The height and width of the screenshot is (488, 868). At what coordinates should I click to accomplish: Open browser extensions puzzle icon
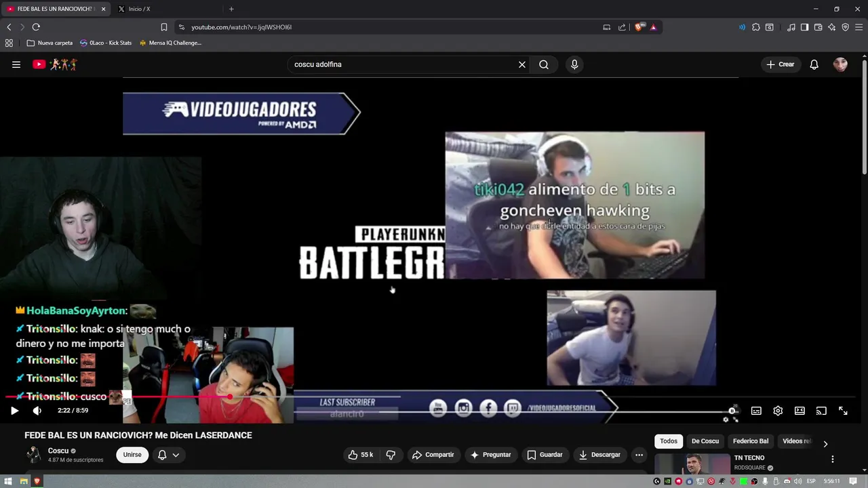coord(756,27)
